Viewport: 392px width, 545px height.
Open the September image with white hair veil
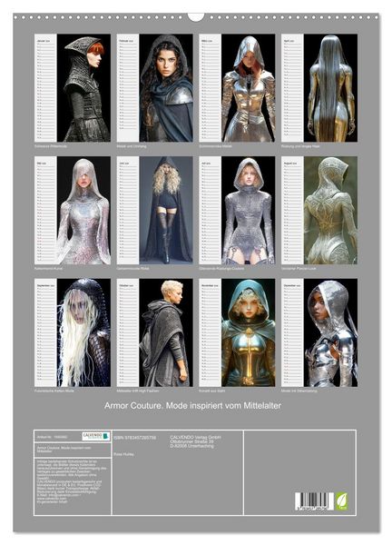(83, 332)
